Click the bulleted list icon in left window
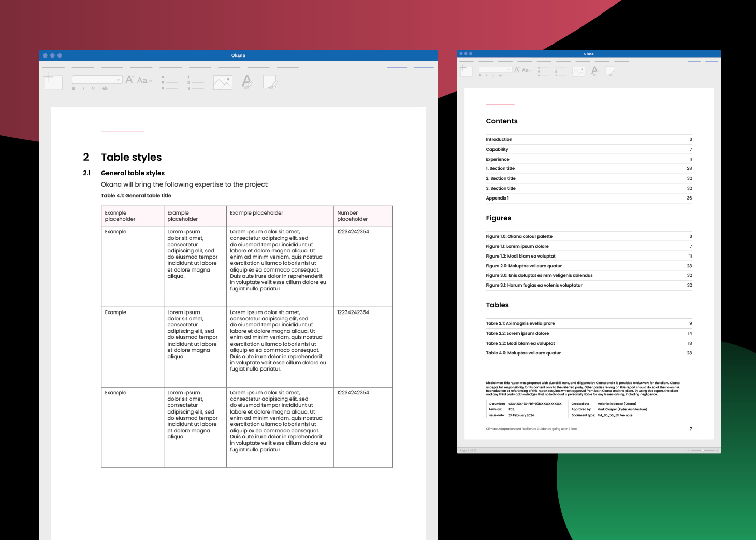 point(169,82)
